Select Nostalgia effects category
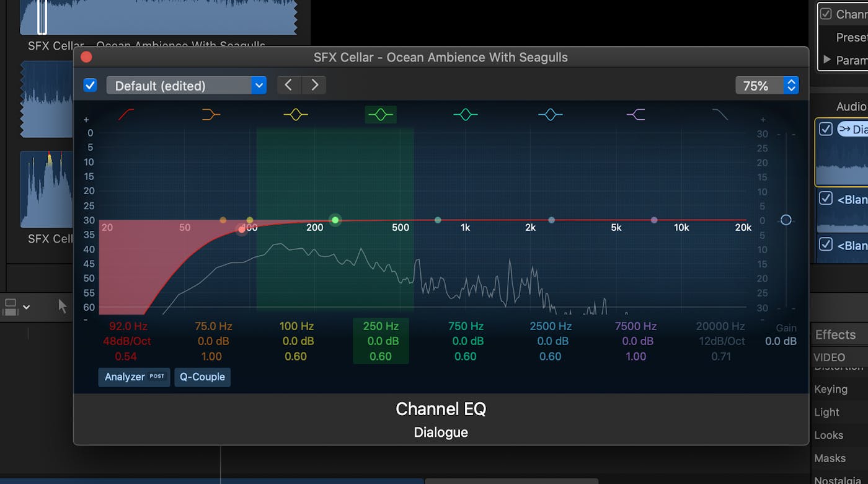The height and width of the screenshot is (484, 868). 838,480
